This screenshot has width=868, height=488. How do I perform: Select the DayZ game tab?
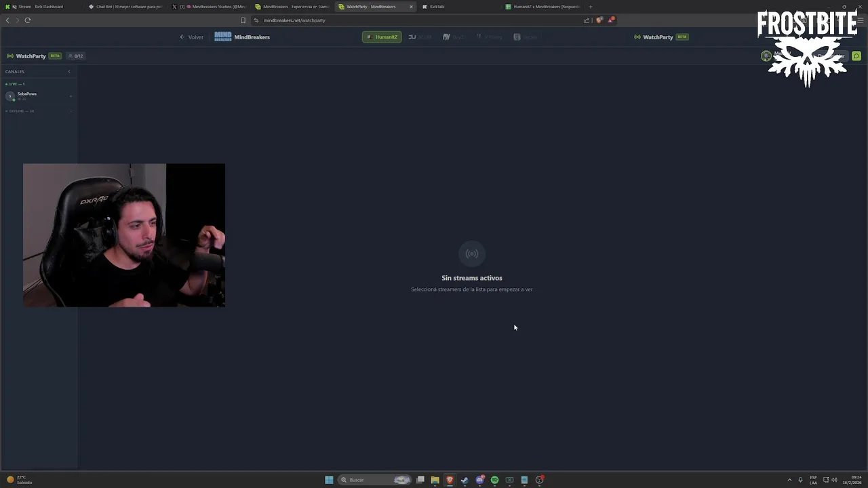click(x=453, y=37)
